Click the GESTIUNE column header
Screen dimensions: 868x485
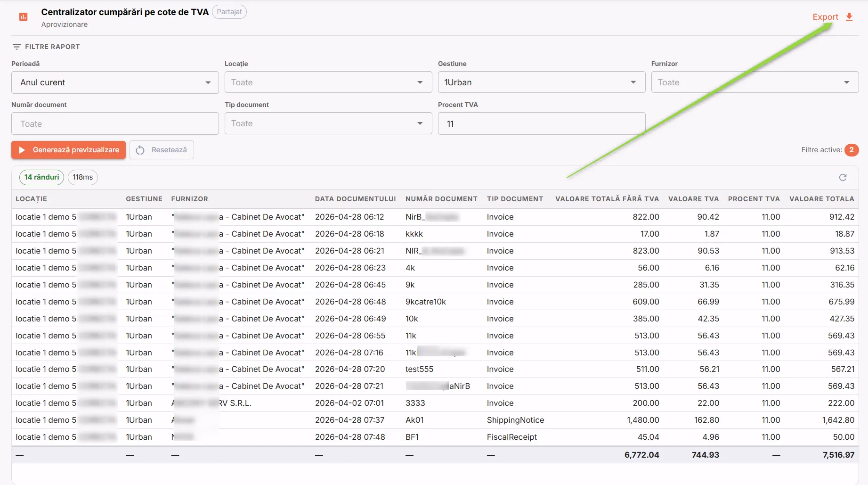click(x=144, y=199)
